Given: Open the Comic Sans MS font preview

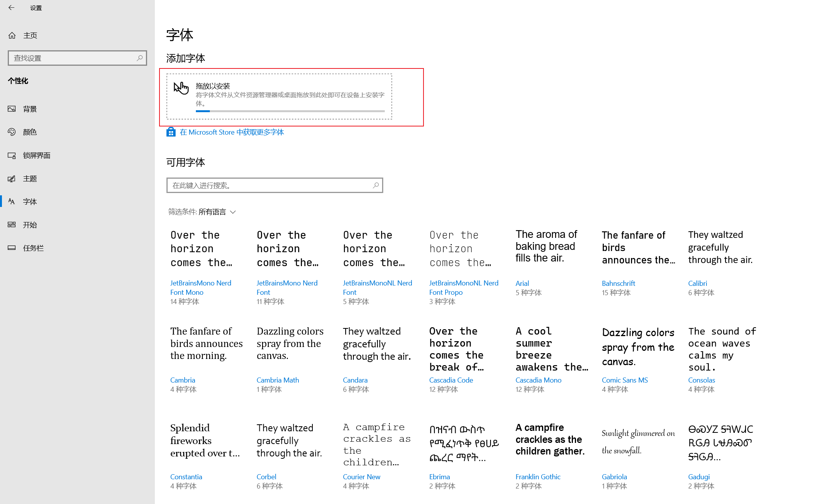Looking at the screenshot, I should pyautogui.click(x=638, y=347).
